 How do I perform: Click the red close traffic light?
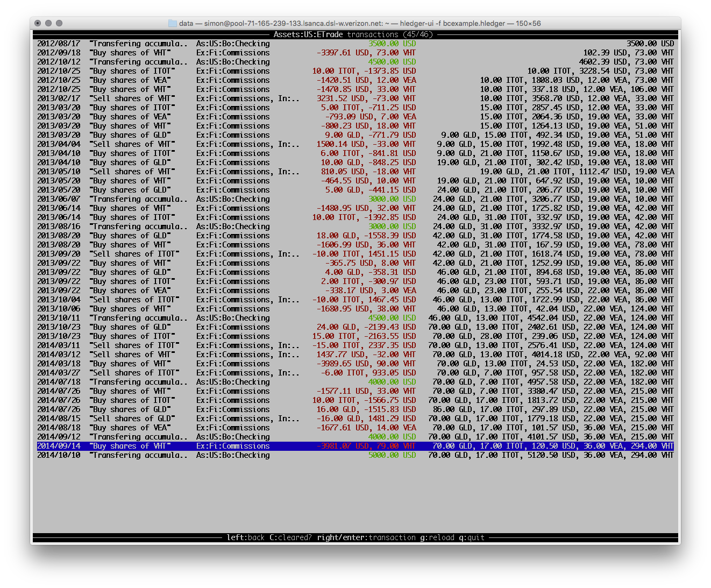point(37,23)
